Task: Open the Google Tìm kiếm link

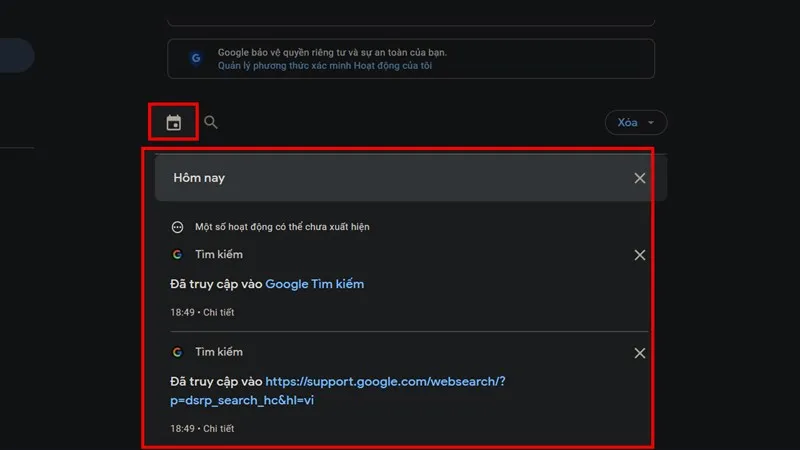Action: (x=314, y=284)
